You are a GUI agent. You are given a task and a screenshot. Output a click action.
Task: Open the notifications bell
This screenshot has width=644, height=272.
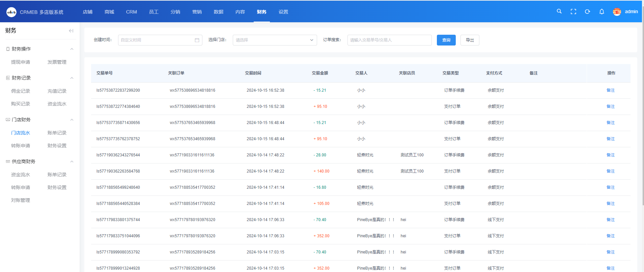click(601, 12)
